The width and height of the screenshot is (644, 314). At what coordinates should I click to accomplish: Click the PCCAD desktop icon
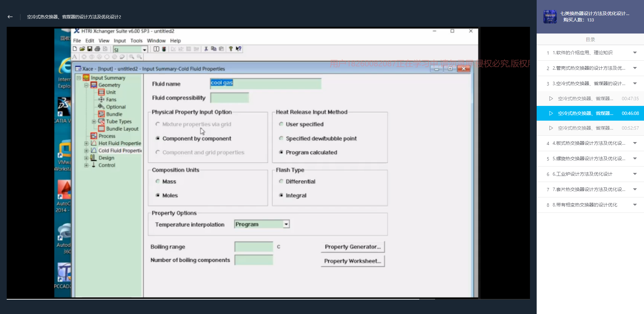(x=64, y=272)
